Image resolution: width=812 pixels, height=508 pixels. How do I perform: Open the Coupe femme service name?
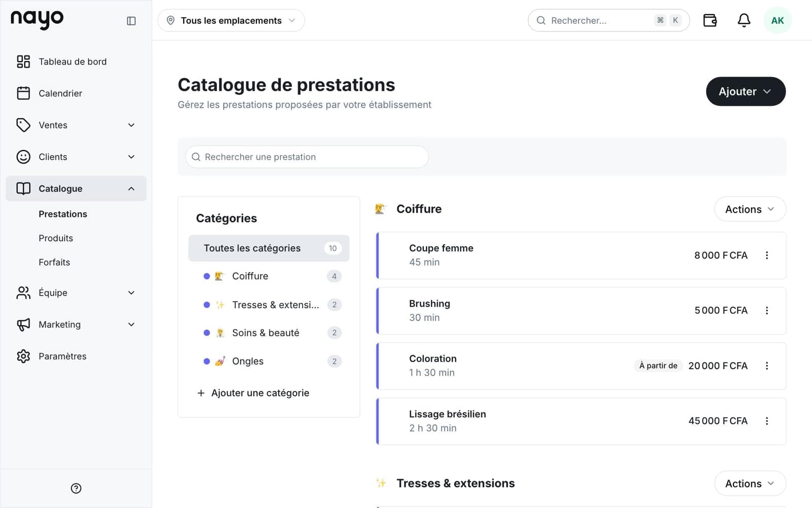click(441, 248)
